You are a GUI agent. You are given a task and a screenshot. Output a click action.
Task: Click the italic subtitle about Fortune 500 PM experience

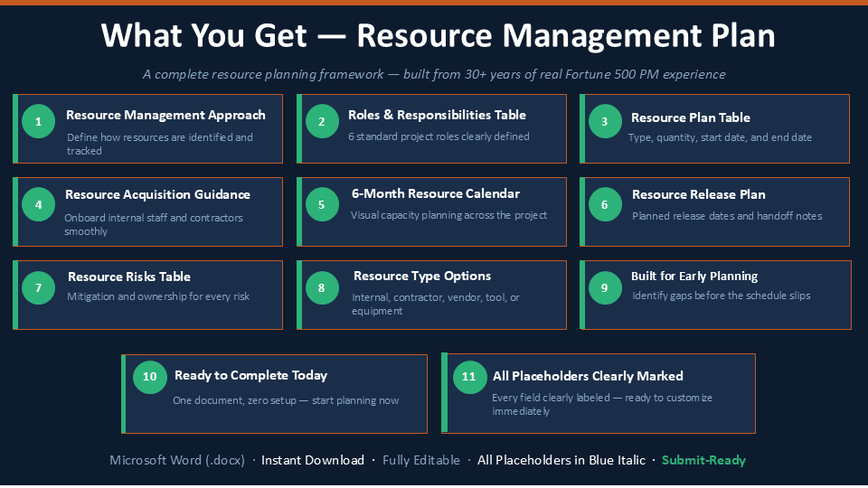click(434, 74)
